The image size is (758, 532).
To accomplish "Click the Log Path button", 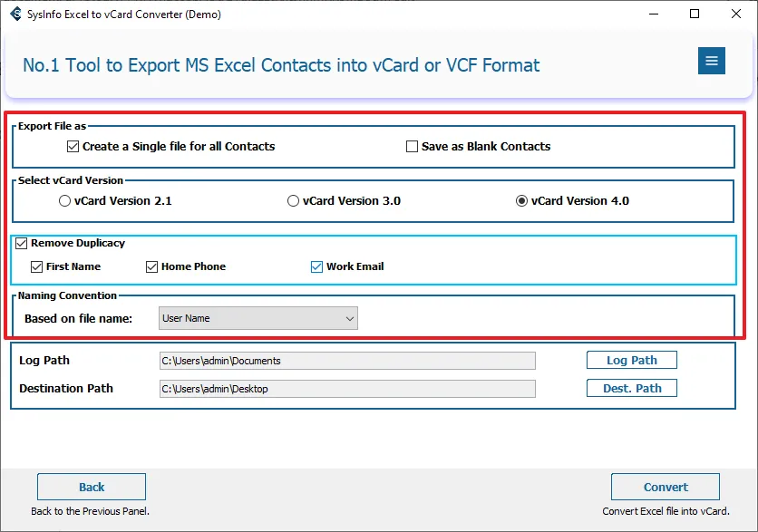I will point(631,360).
